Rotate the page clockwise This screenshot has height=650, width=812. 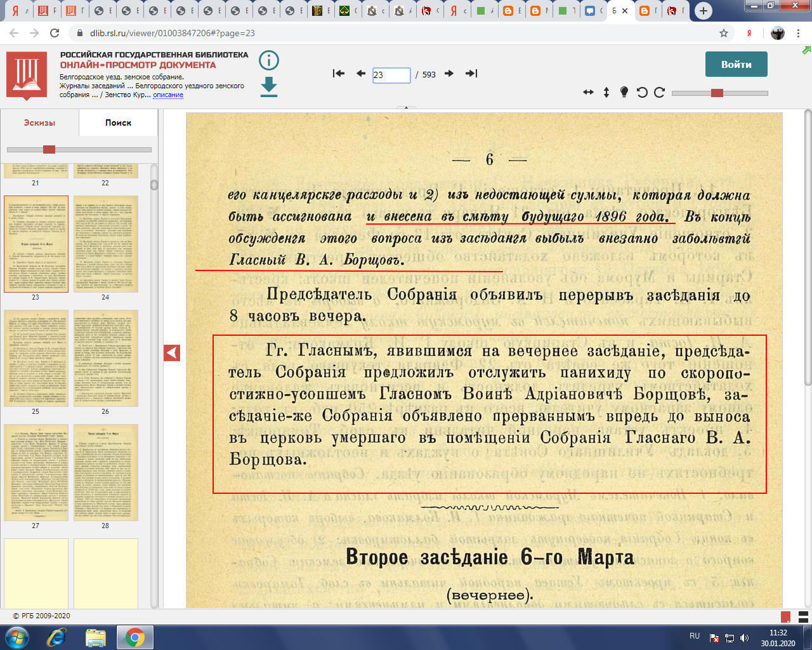(x=659, y=93)
